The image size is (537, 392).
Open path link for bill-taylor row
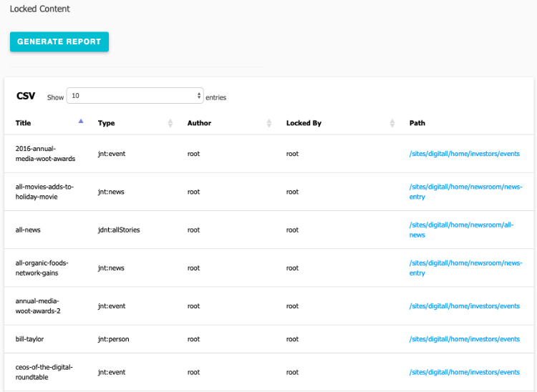click(x=464, y=339)
